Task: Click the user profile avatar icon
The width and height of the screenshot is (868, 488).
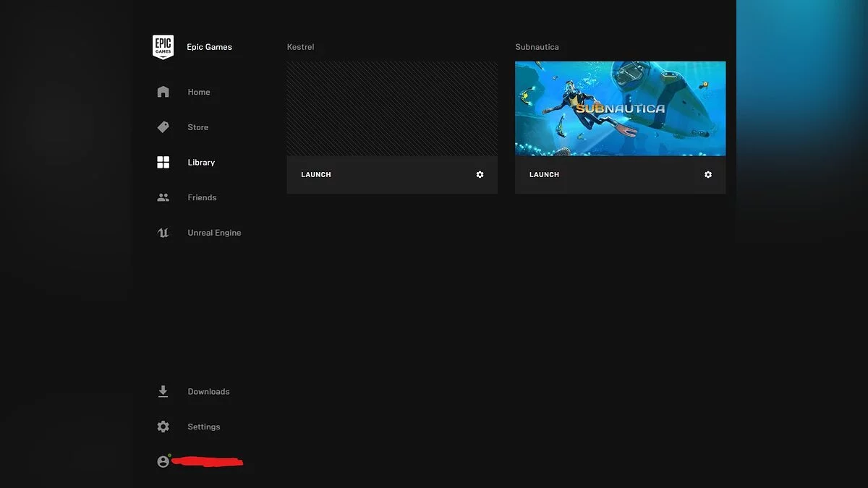Action: [163, 461]
